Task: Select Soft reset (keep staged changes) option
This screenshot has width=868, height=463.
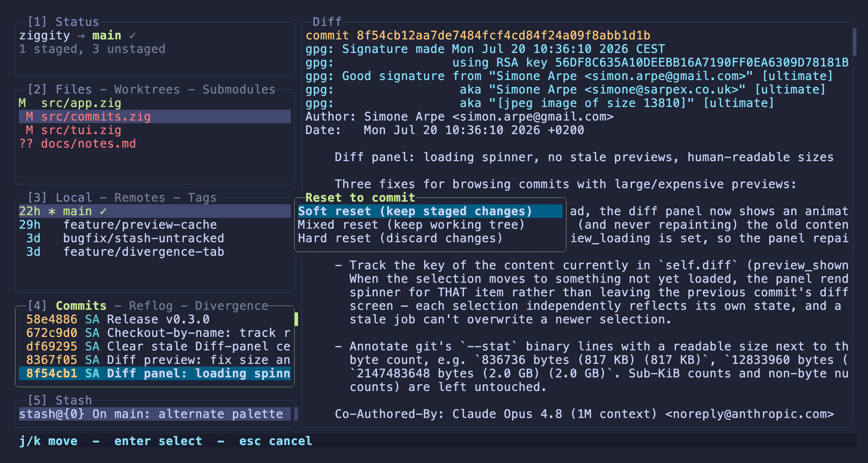Action: 430,211
